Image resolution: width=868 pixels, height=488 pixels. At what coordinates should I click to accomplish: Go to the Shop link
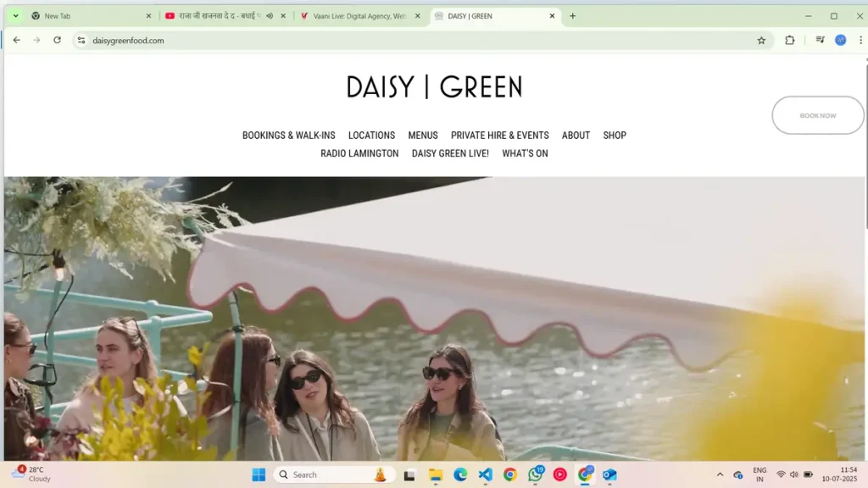click(615, 135)
